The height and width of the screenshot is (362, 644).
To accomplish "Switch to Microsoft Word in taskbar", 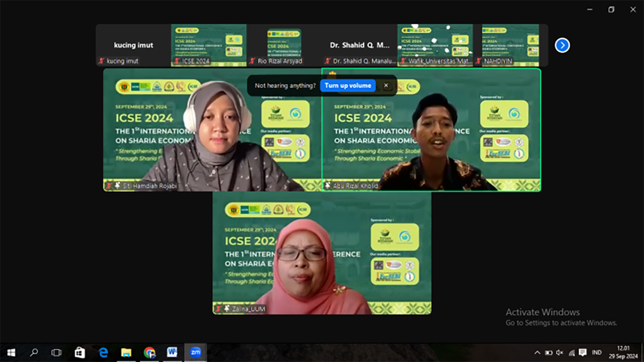I will coord(172,352).
